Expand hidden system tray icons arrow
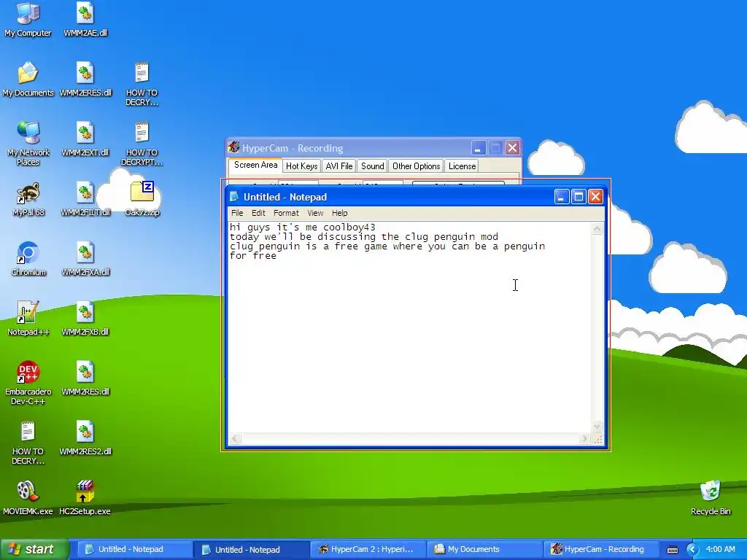Viewport: 747px width, 560px height. click(693, 550)
